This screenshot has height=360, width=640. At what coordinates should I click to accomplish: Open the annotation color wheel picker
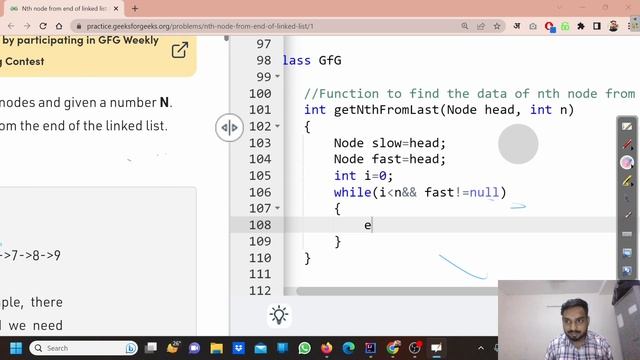tap(627, 162)
